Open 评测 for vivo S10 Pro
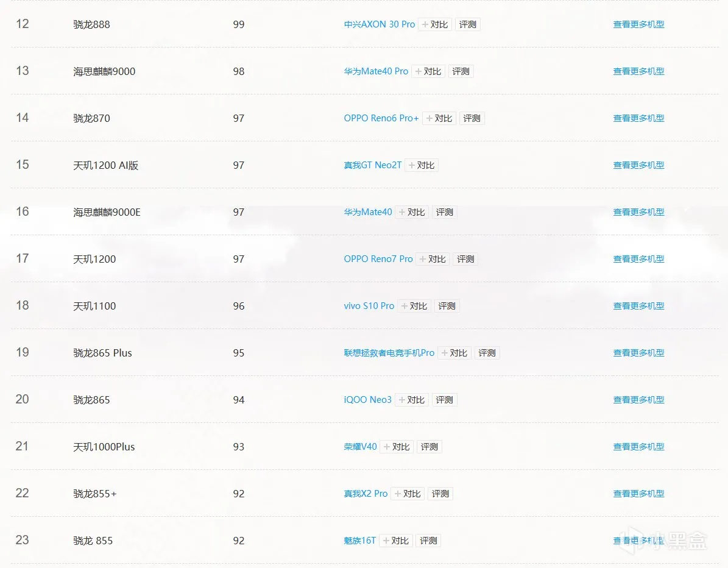 coord(447,306)
